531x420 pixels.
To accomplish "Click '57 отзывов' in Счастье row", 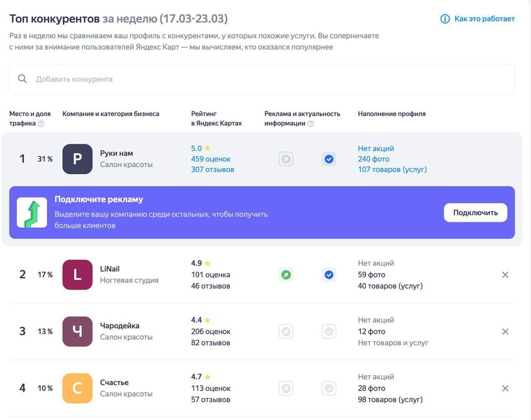I will [211, 400].
